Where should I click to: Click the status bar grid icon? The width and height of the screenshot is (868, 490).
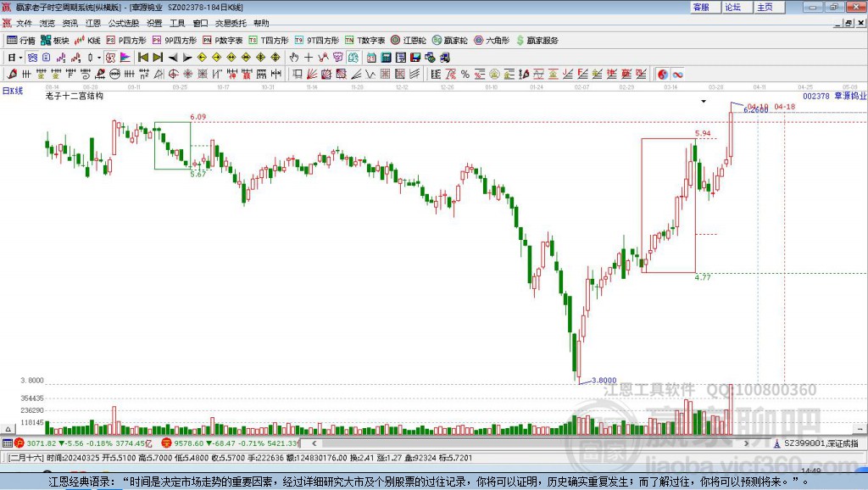7,443
